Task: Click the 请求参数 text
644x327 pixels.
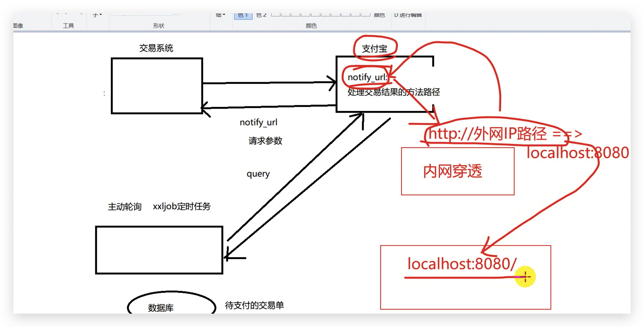Action: [265, 141]
